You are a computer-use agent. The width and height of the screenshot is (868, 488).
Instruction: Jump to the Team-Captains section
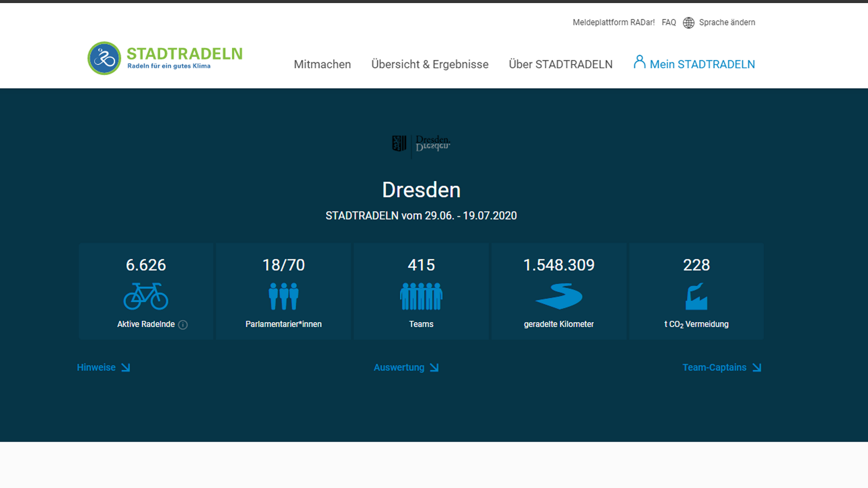[714, 367]
